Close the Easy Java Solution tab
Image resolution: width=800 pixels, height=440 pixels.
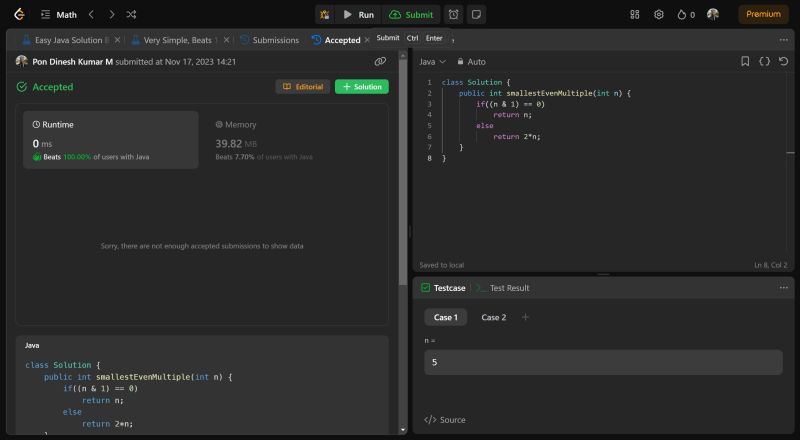click(x=117, y=40)
